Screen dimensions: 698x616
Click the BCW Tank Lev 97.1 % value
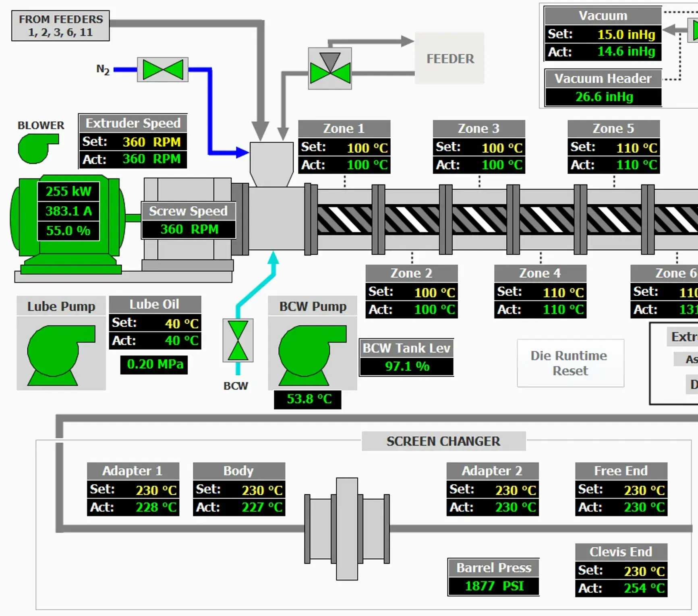(x=407, y=366)
